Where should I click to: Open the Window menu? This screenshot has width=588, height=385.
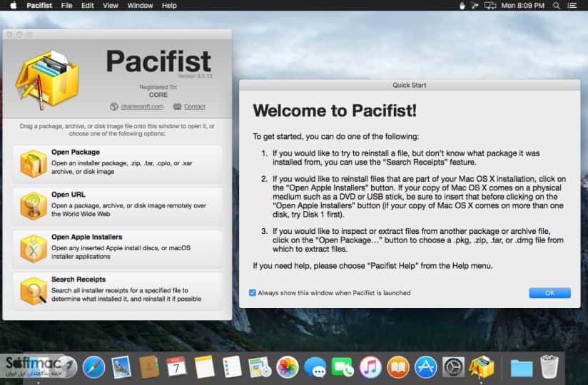(140, 6)
